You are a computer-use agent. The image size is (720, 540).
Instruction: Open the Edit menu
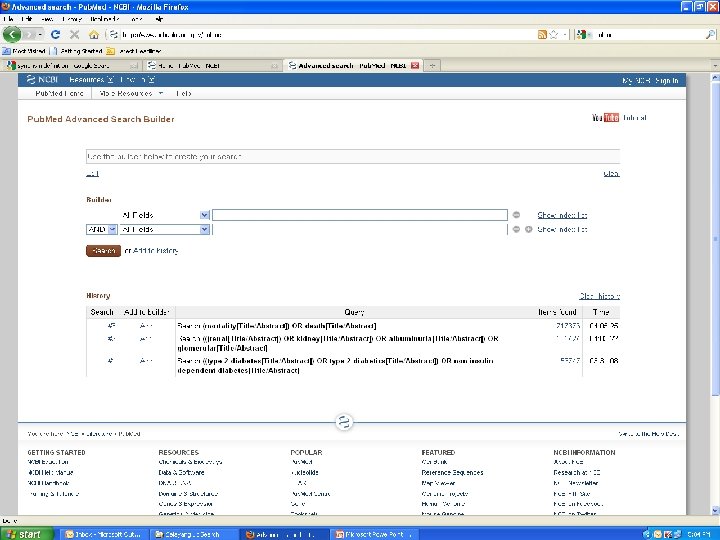[27, 19]
